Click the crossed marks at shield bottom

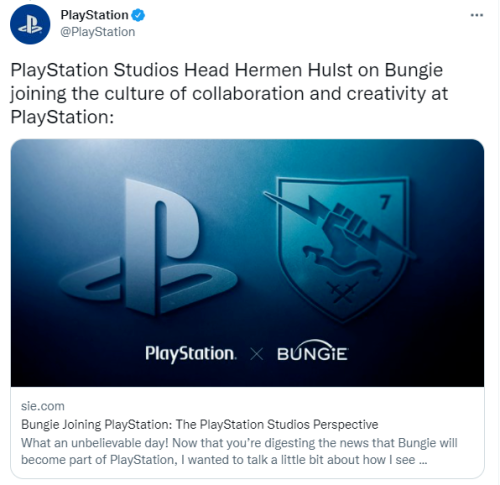coord(342,292)
